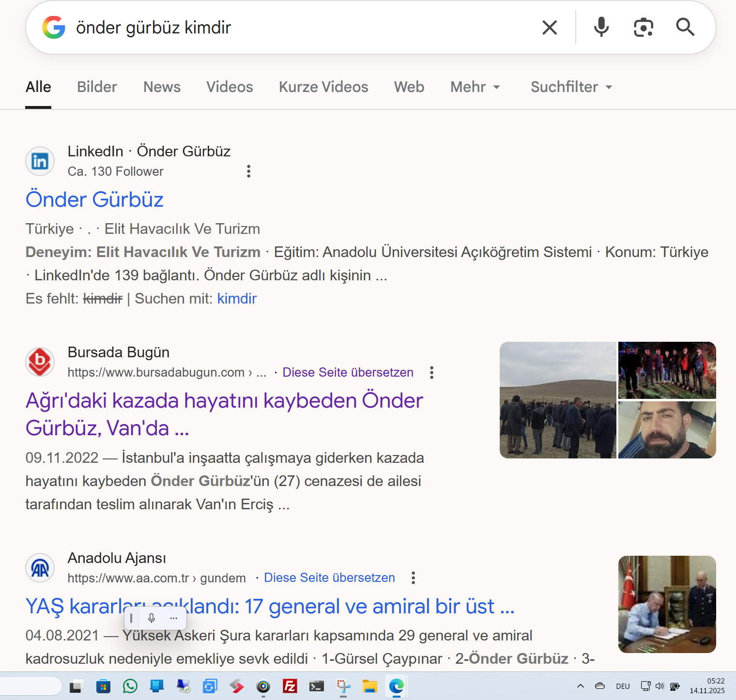This screenshot has height=700, width=736.
Task: Click the magnifying glass search icon
Action: point(685,28)
